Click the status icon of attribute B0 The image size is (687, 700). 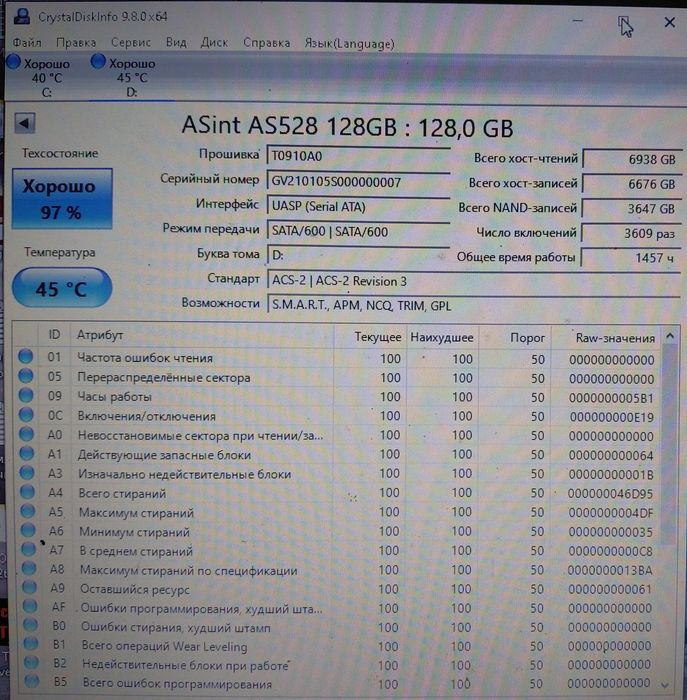point(30,625)
